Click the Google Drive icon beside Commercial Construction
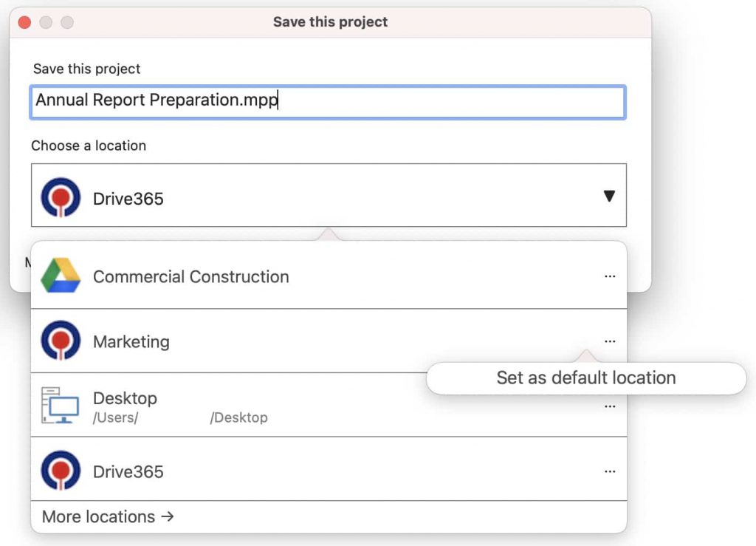 click(x=61, y=276)
